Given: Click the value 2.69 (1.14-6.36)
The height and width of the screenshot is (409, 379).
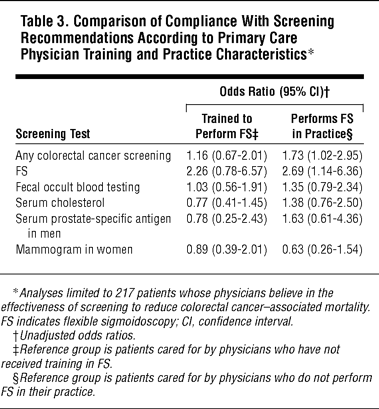Looking at the screenshot, I should click(322, 171).
